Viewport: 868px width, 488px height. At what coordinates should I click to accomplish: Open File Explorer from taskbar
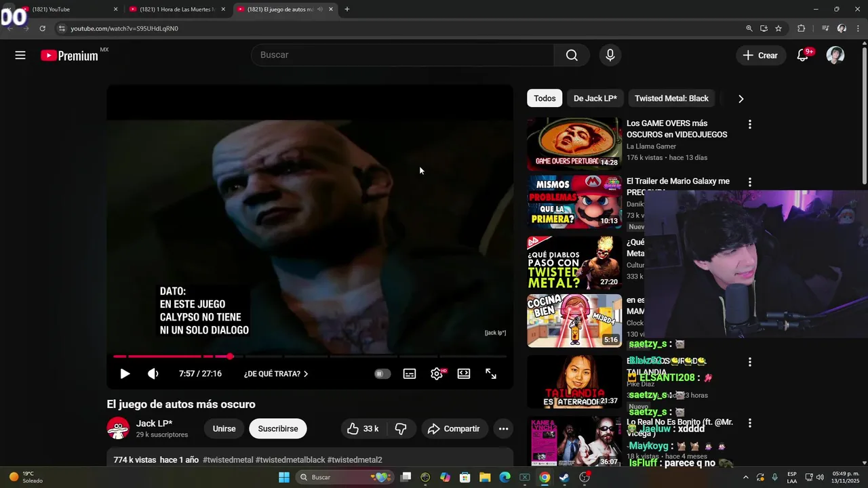coord(486,477)
